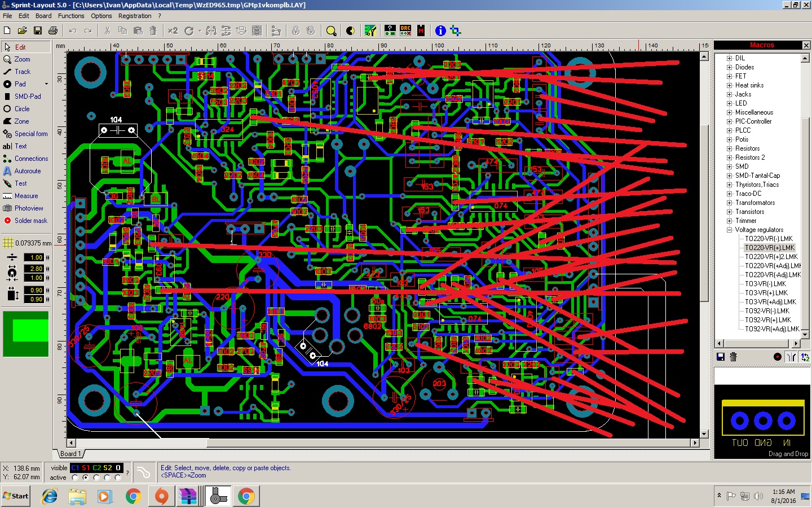
Task: Click the blue info icon in toolbar
Action: pos(440,30)
